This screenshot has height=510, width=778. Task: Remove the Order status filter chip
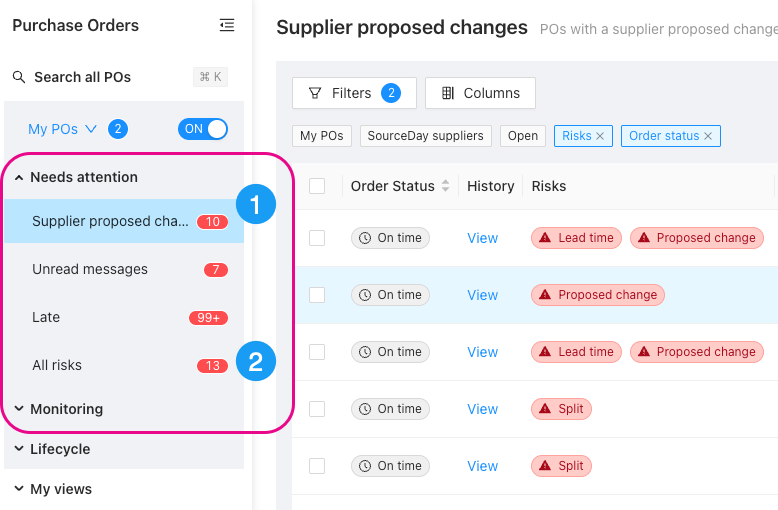(x=708, y=136)
